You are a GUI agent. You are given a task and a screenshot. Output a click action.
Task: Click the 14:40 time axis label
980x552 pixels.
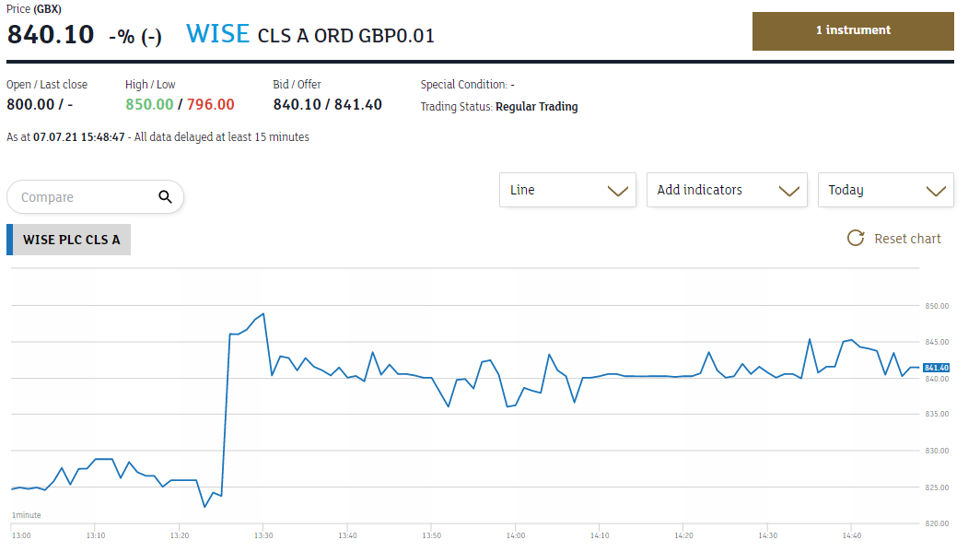(851, 535)
